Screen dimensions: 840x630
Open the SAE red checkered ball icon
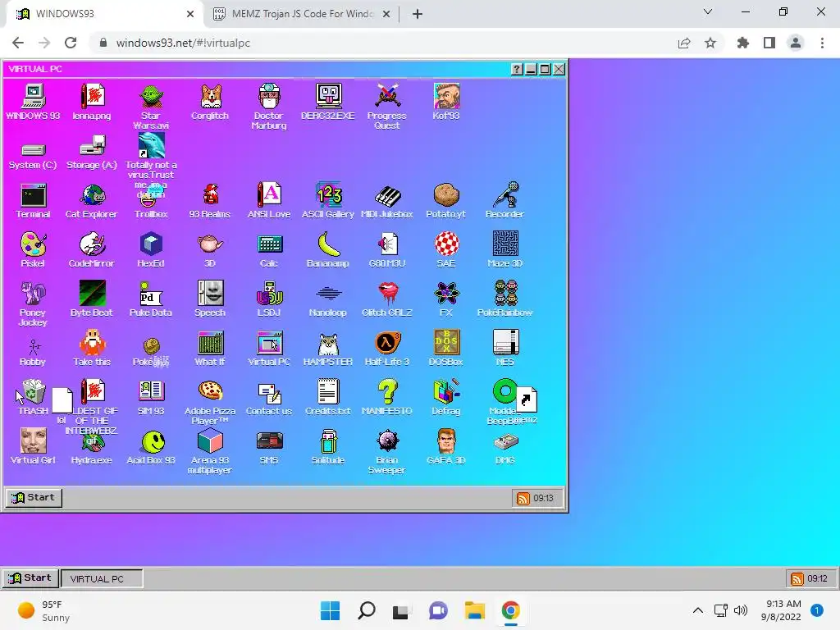pyautogui.click(x=445, y=244)
